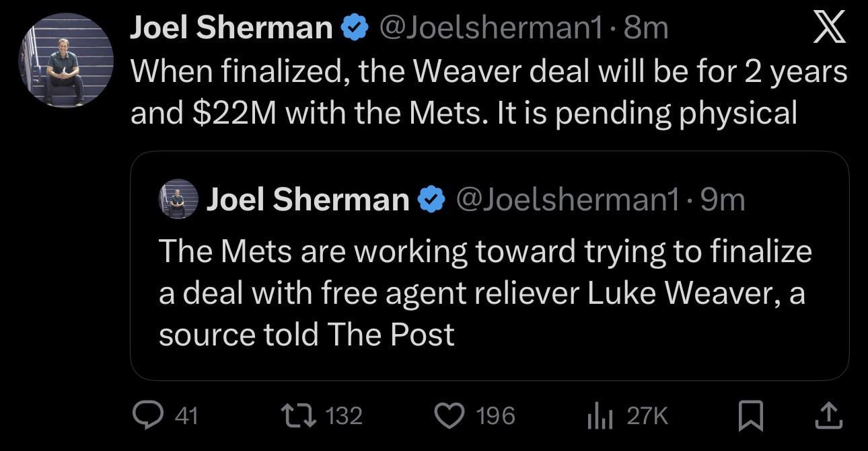The width and height of the screenshot is (868, 451).
Task: Open the quoted Luke Weaver tweet
Action: (484, 292)
